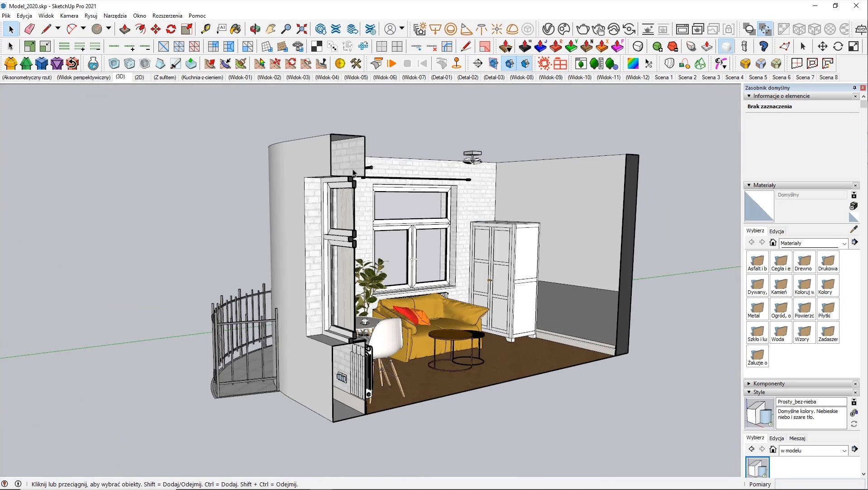
Task: Choose the Tape Measure tool
Action: point(206,29)
